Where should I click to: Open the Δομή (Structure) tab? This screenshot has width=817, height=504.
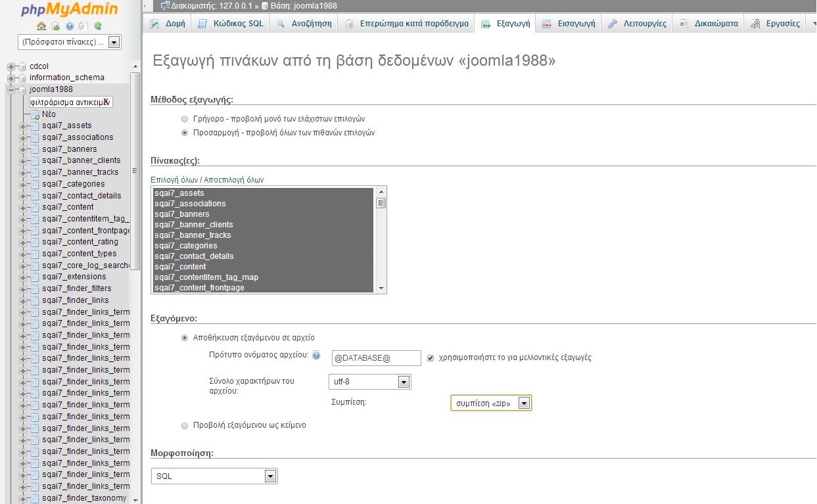click(167, 24)
